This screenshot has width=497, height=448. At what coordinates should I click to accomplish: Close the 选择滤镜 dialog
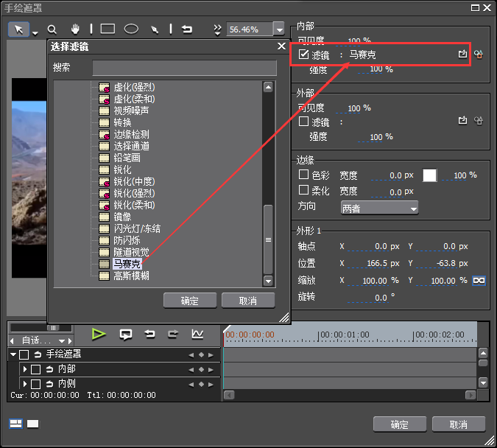[281, 46]
